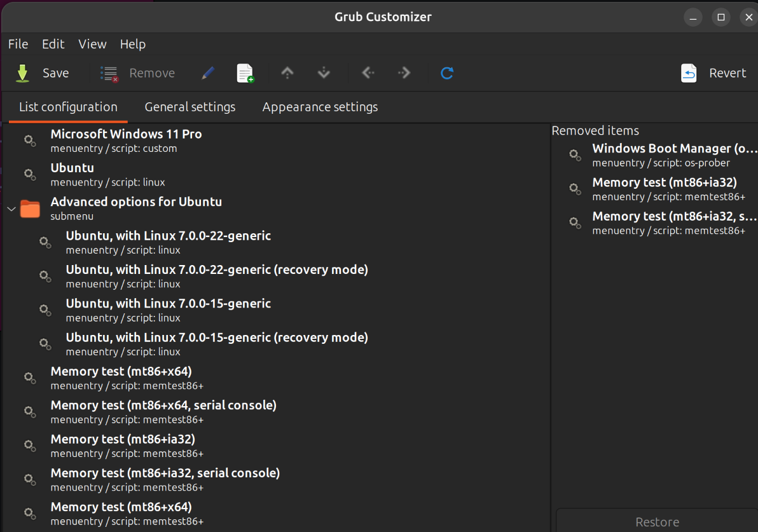Click the pencil edit entry icon
Image resolution: width=758 pixels, height=532 pixels.
click(208, 74)
